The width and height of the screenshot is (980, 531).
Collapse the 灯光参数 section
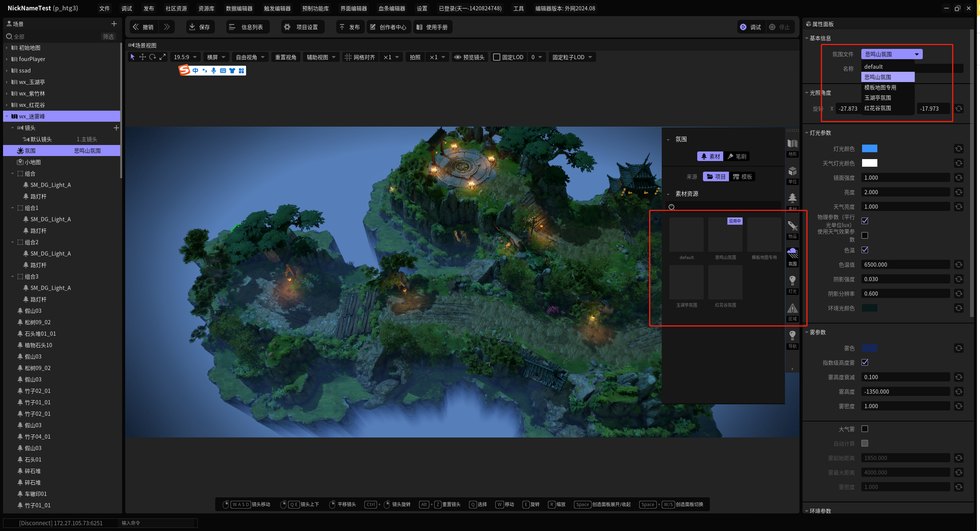(x=807, y=133)
